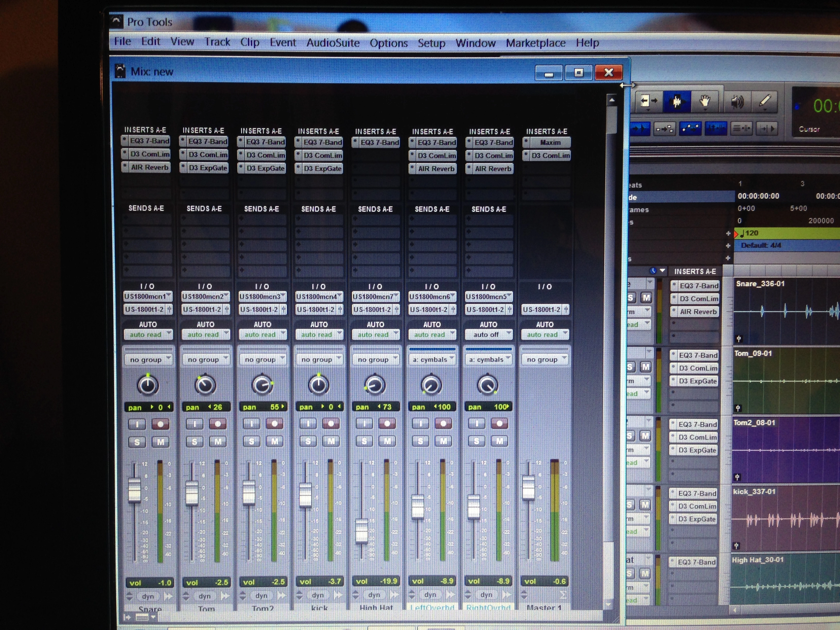
Task: Click the Tom2 pan knob
Action: click(262, 385)
